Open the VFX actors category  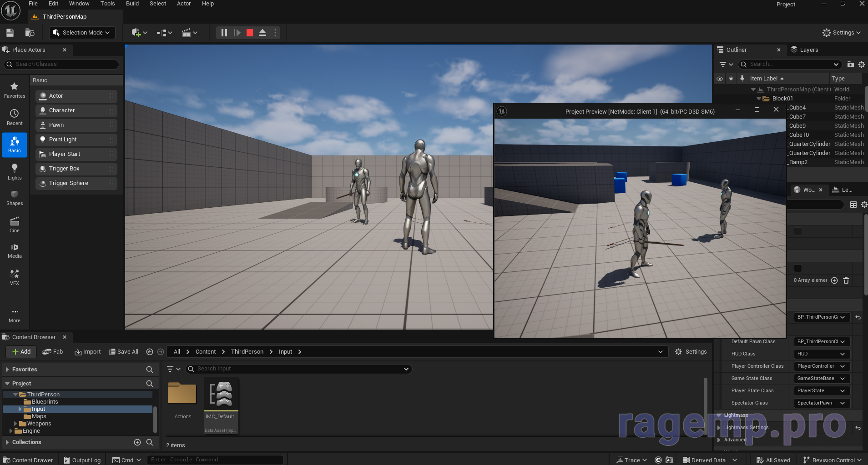point(15,277)
